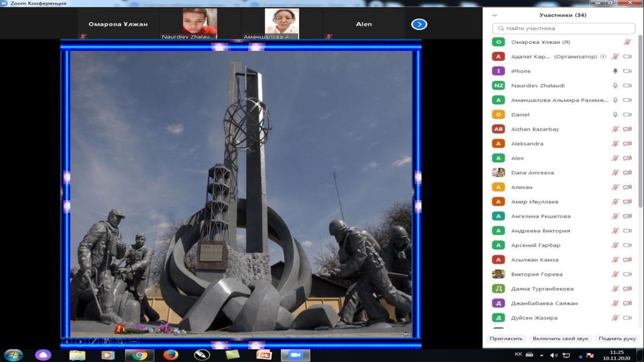Click the Zoom icon in the taskbar
The height and width of the screenshot is (362, 644).
pos(295,355)
